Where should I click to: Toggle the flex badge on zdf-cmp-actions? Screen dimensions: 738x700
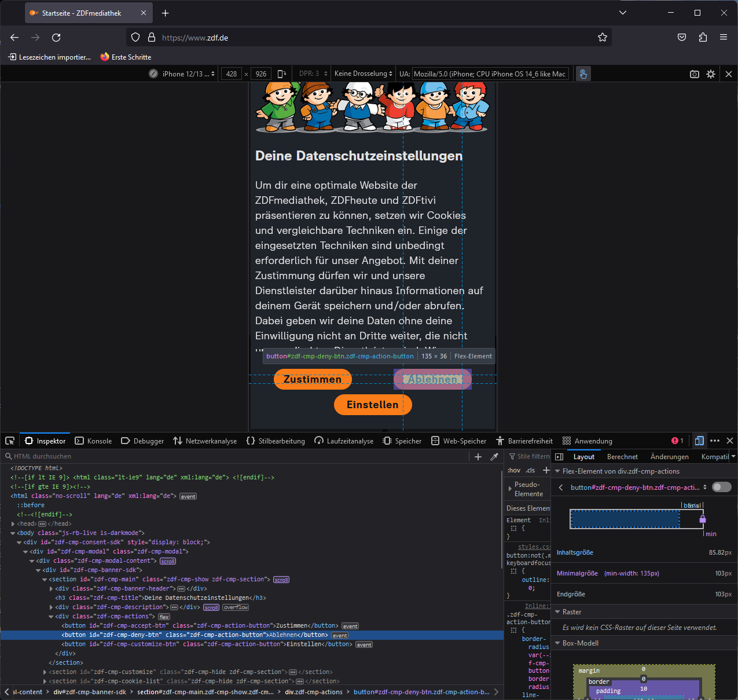(x=164, y=617)
